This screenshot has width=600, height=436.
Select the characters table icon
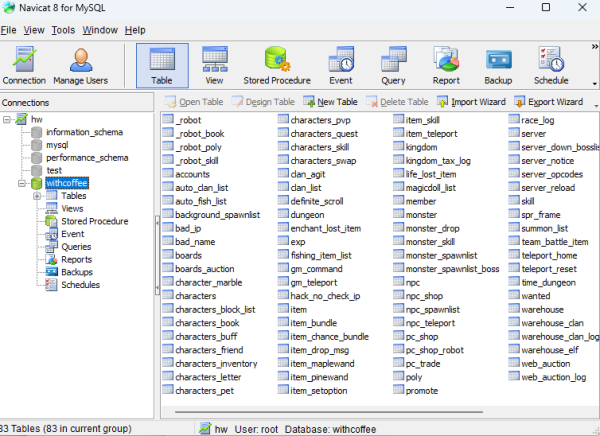pos(168,296)
